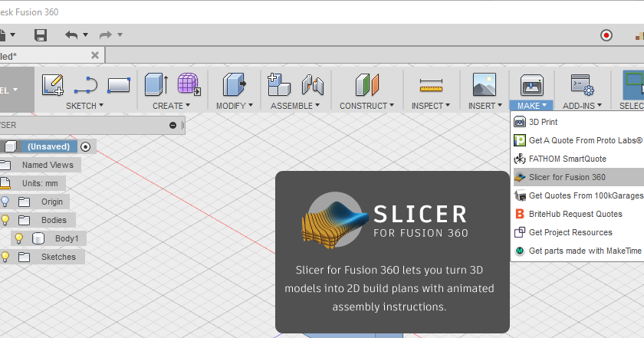Toggle visibility lightbulb for Body1
This screenshot has width=644, height=338.
click(18, 238)
